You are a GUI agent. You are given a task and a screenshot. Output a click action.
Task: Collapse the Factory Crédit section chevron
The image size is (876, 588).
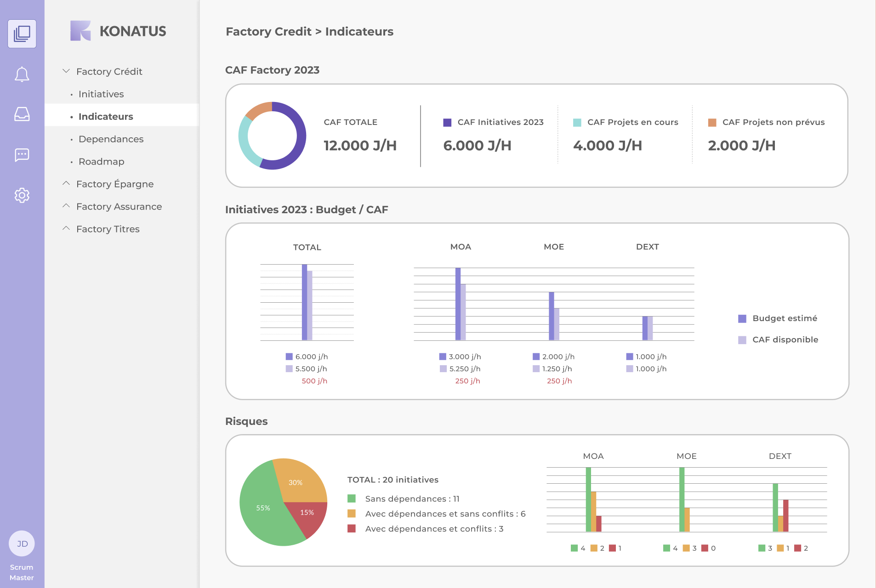[66, 71]
